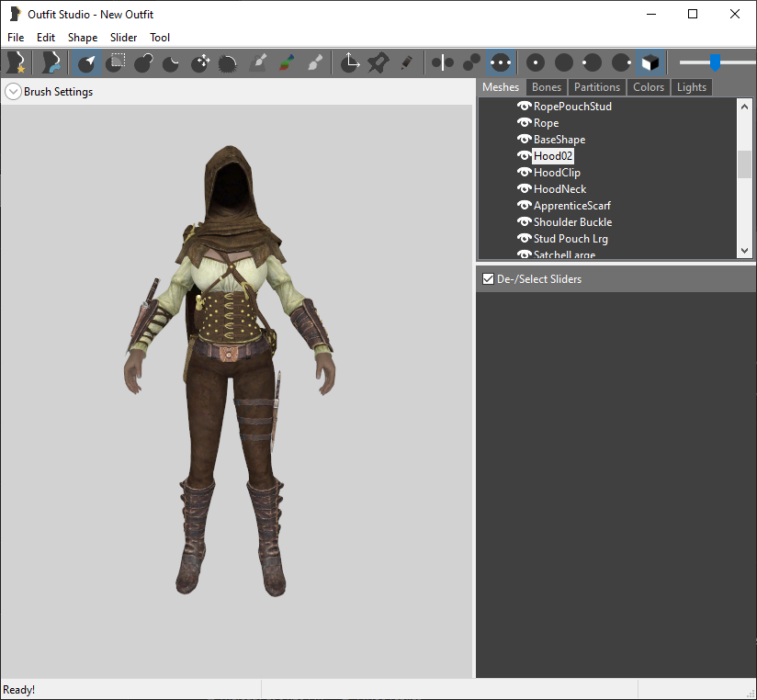
Task: Toggle the Edit Connected Only two-spheres icon
Action: [471, 62]
